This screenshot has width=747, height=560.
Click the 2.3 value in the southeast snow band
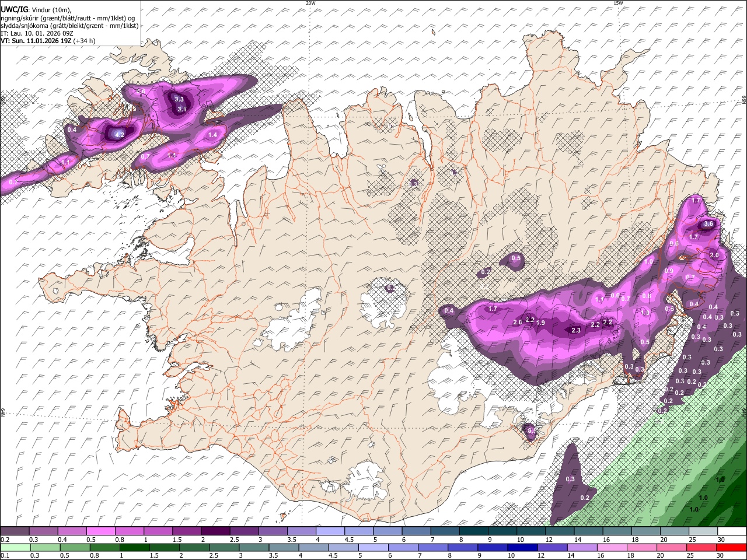point(576,330)
